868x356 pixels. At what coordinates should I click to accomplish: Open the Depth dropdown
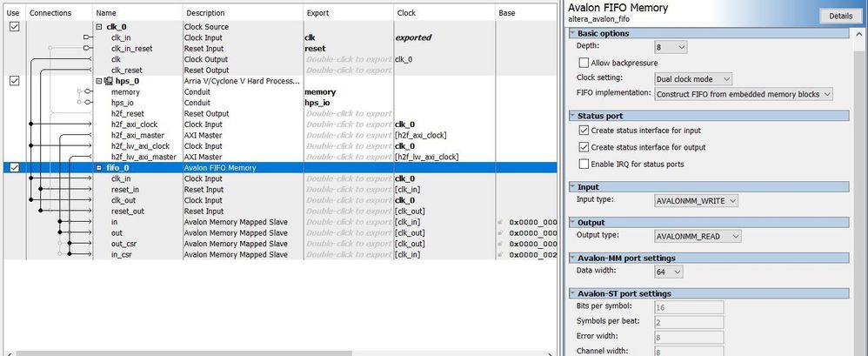[x=671, y=48]
